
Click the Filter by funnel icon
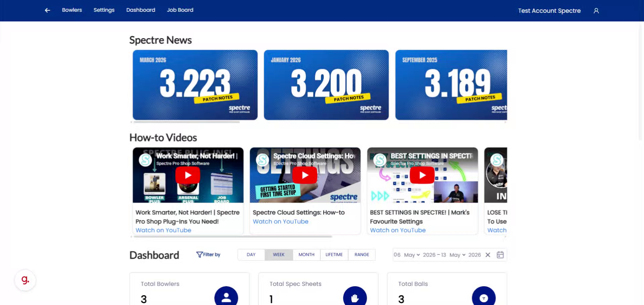tap(199, 255)
